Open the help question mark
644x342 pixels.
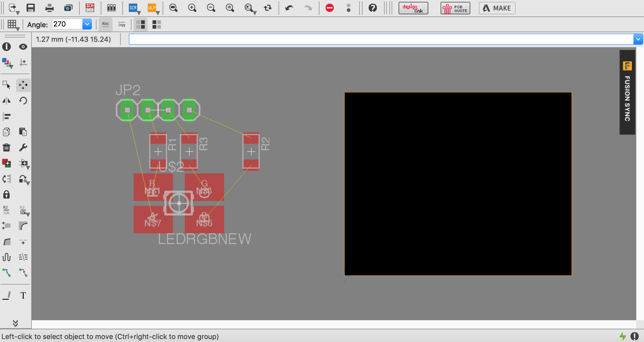click(x=373, y=8)
